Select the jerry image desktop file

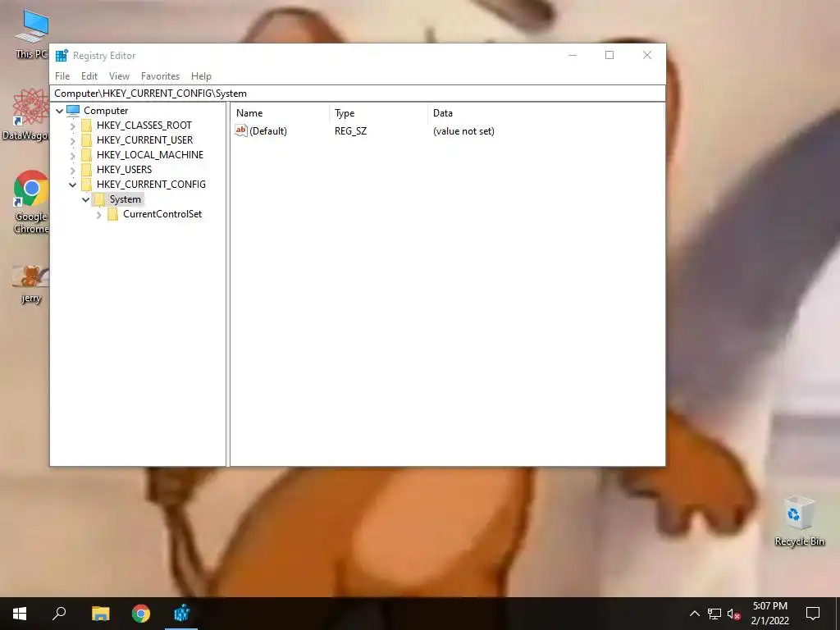[x=31, y=284]
